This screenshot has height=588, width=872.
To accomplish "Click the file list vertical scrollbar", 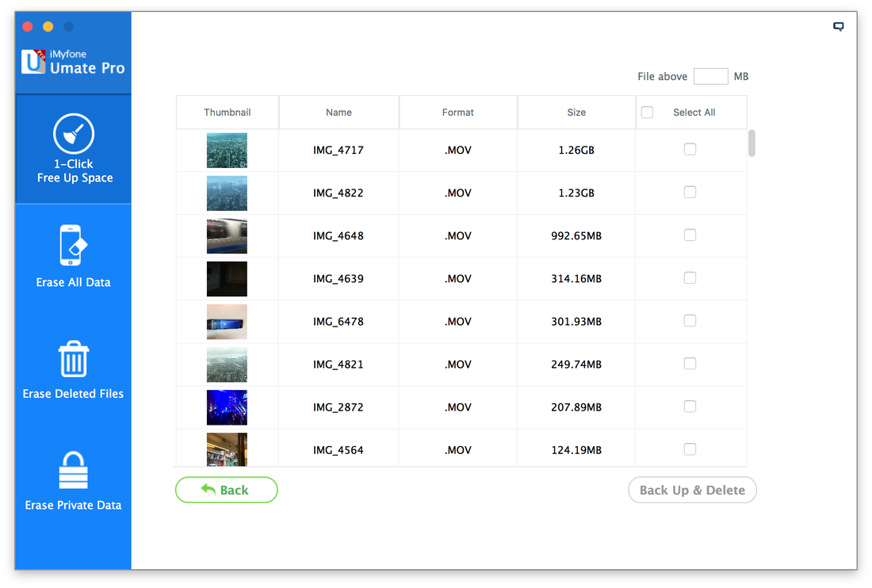I will (x=752, y=143).
